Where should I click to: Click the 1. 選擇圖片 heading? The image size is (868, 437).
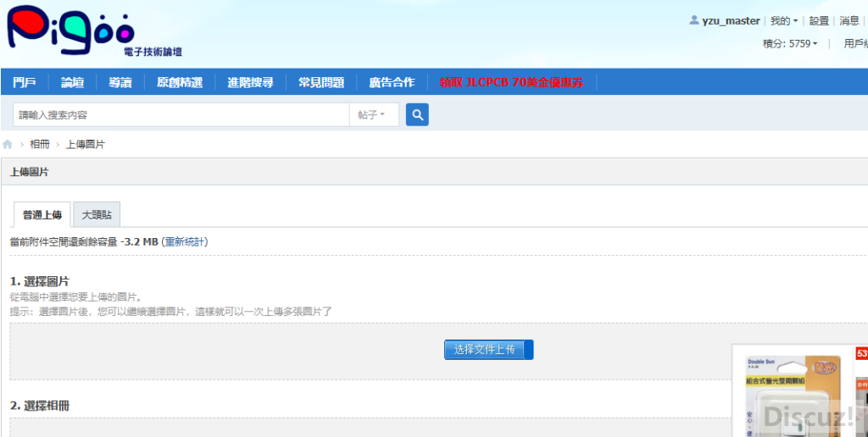(x=40, y=281)
